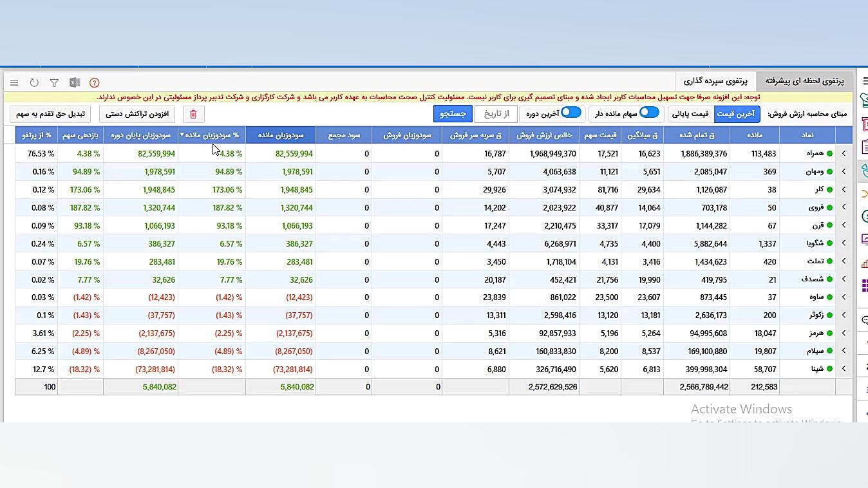The image size is (868, 488).
Task: Click the refresh icon
Action: click(x=34, y=82)
